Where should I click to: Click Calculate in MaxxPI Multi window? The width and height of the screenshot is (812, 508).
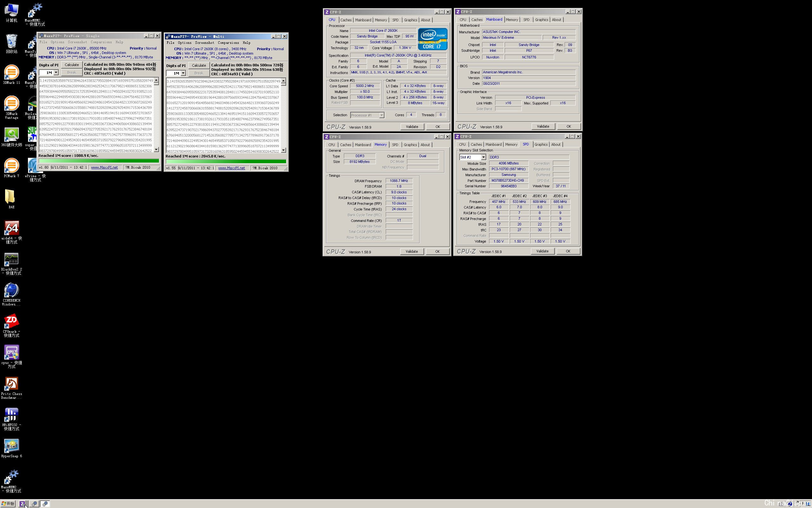click(x=199, y=65)
